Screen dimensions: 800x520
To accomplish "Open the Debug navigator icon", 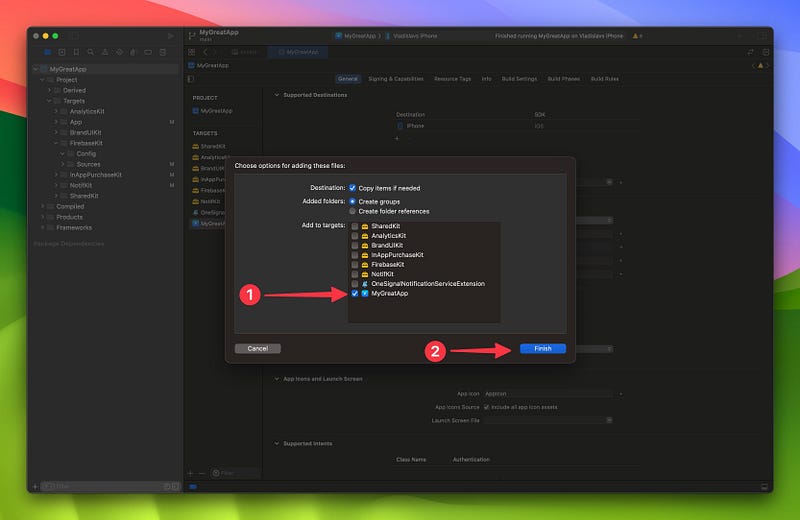I will tap(133, 52).
